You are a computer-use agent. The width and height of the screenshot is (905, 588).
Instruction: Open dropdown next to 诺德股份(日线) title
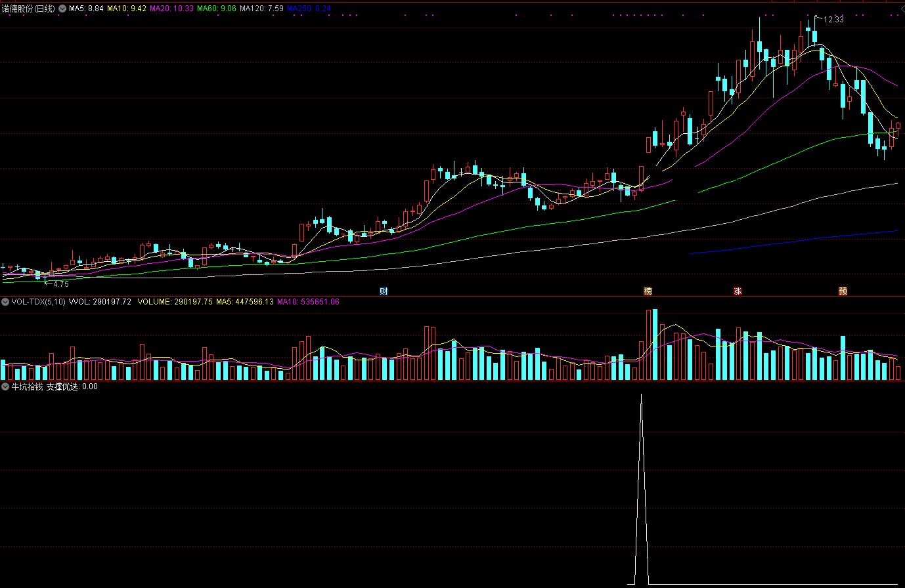[x=62, y=9]
